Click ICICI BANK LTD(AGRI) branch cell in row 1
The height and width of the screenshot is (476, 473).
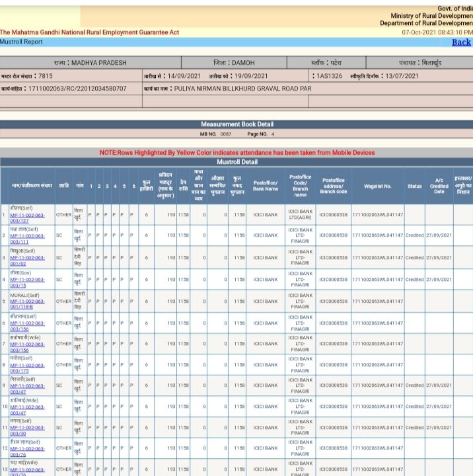pyautogui.click(x=301, y=215)
